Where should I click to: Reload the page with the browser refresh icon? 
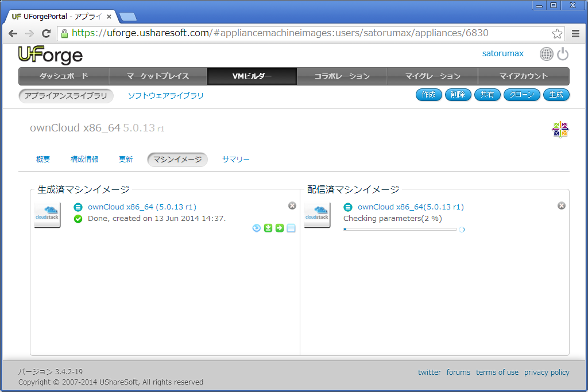46,34
